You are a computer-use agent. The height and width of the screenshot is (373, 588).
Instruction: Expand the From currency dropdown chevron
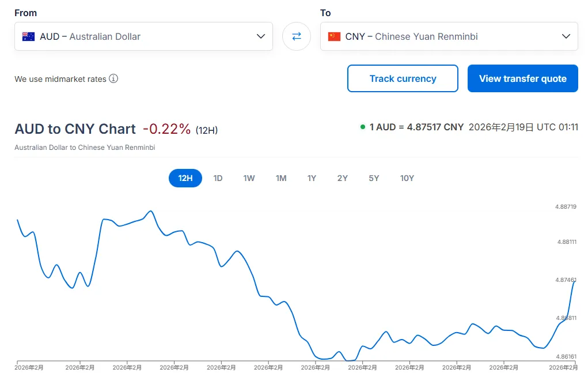pyautogui.click(x=260, y=36)
